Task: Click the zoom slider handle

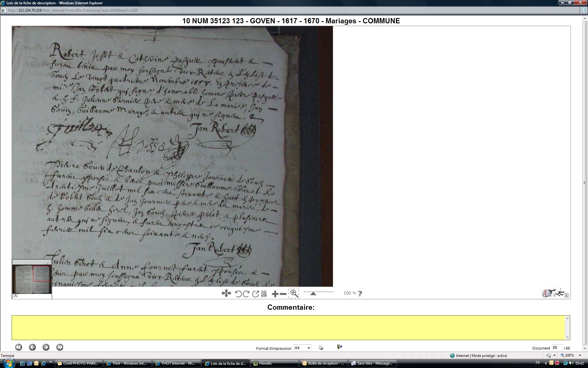Action: 313,293
